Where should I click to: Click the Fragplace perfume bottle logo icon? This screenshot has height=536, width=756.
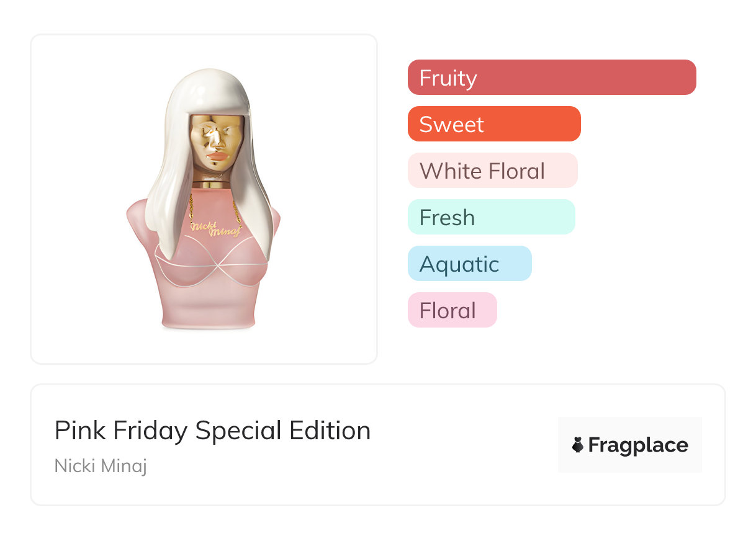click(x=578, y=445)
